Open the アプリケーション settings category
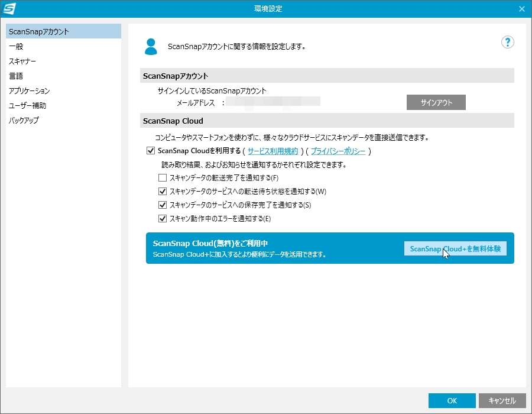 [x=63, y=90]
